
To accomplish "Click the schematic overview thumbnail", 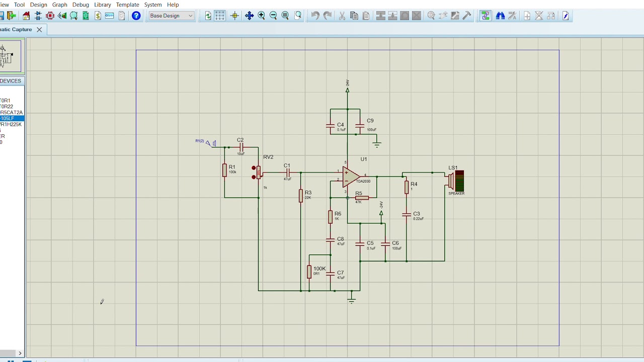I will pyautogui.click(x=10, y=56).
